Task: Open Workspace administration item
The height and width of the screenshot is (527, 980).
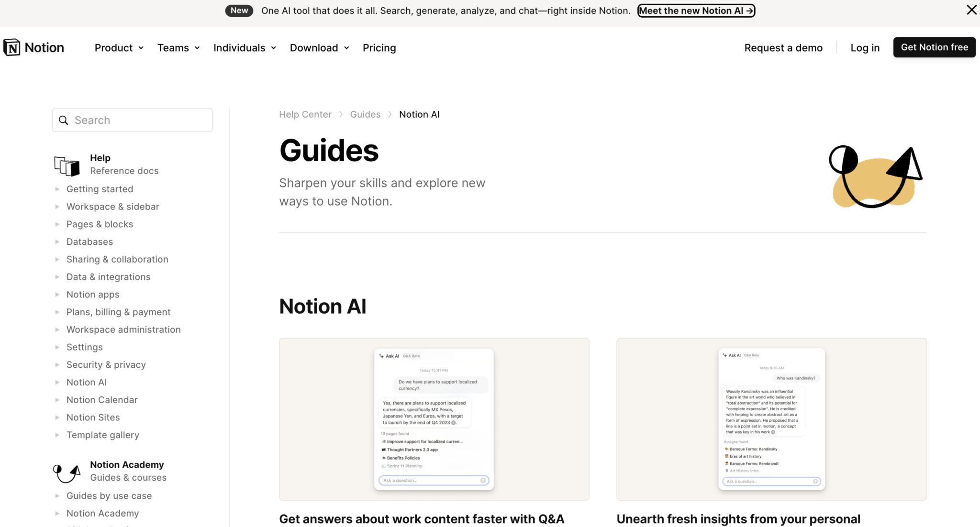Action: [x=123, y=329]
